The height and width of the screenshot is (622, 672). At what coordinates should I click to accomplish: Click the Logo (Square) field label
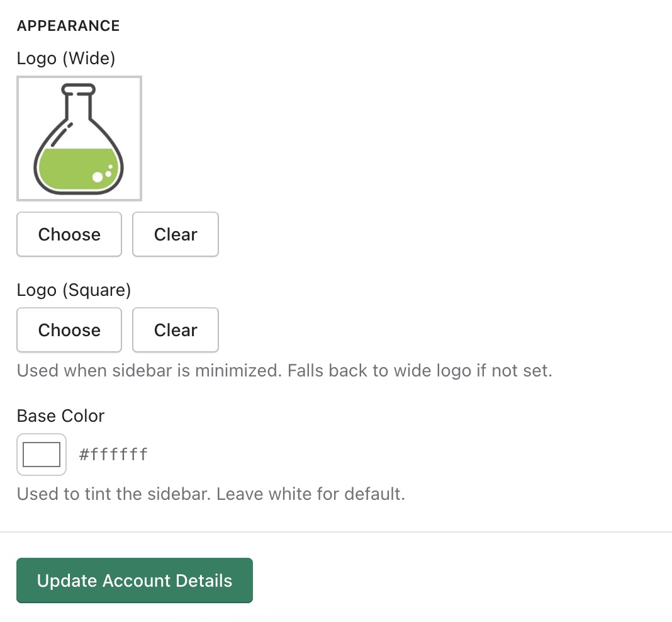(74, 290)
